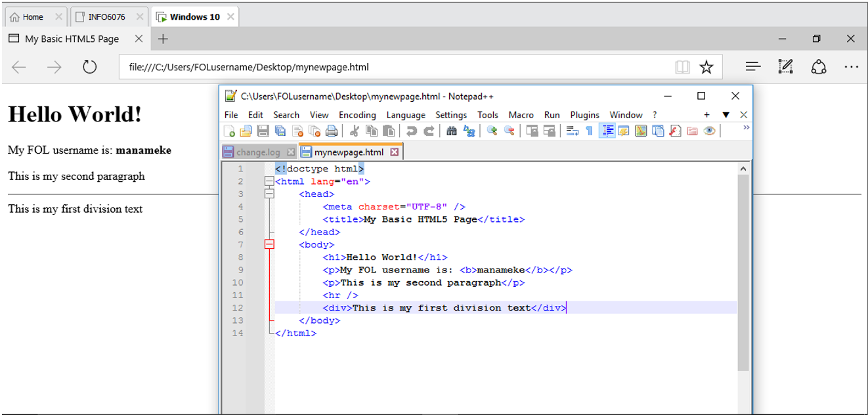Open the Replace dialog icon
This screenshot has width=868, height=415.
pos(469,131)
